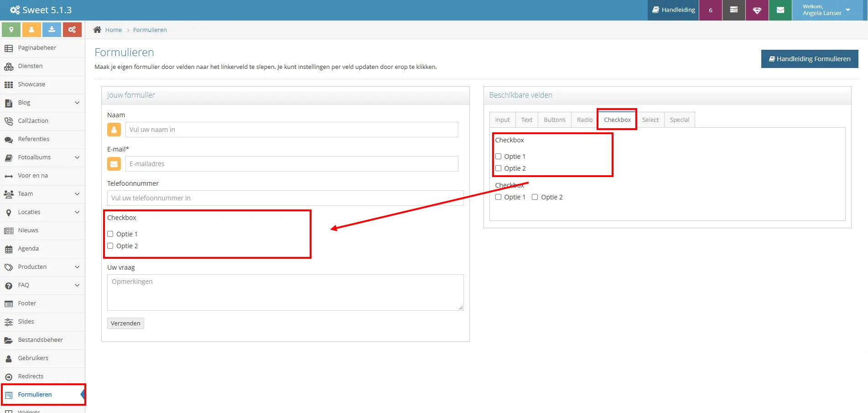This screenshot has width=868, height=413.
Task: Click orange envelope icon beside E-mail field
Action: pyautogui.click(x=114, y=164)
